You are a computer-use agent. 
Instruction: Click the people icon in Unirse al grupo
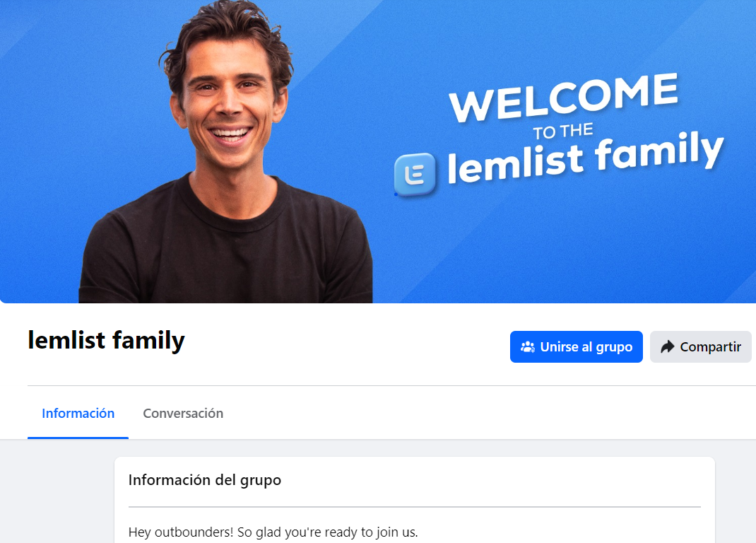tap(528, 346)
